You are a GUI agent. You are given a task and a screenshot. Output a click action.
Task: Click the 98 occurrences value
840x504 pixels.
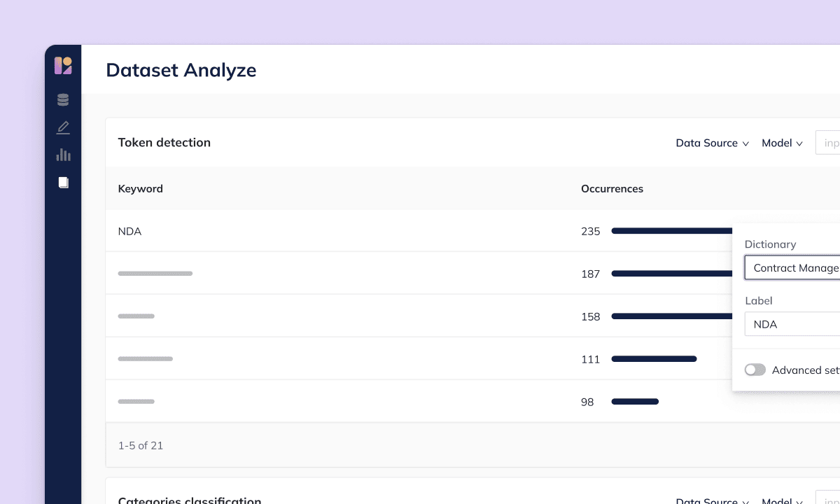[x=587, y=402]
